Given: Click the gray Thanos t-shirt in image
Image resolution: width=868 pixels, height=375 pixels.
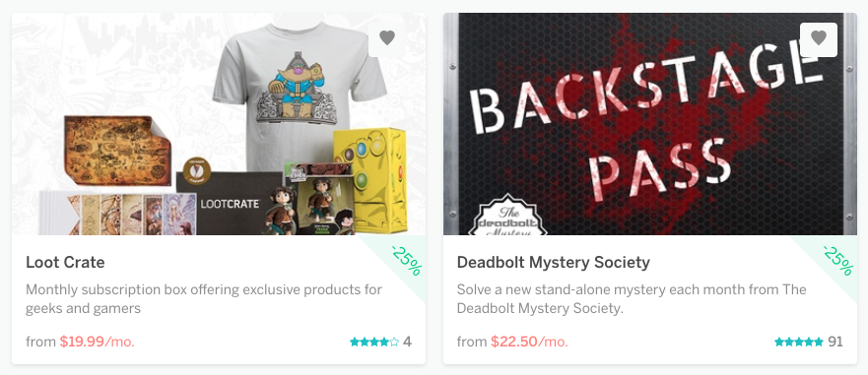Looking at the screenshot, I should point(300,94).
